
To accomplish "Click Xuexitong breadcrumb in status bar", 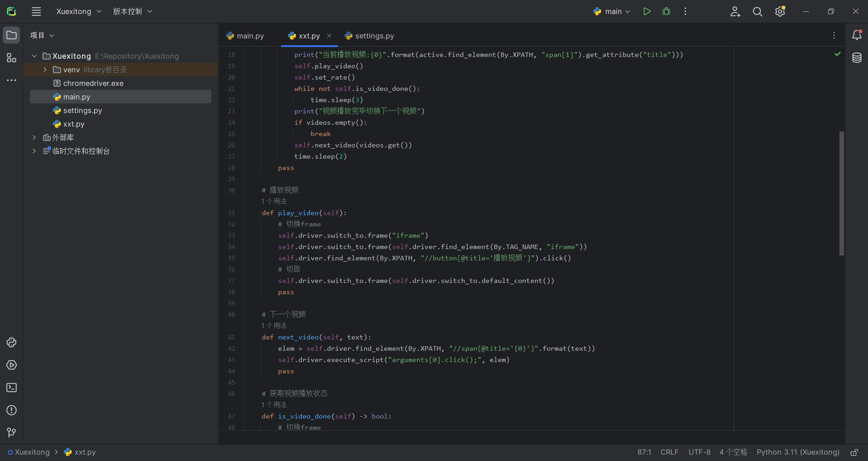I will 28,452.
